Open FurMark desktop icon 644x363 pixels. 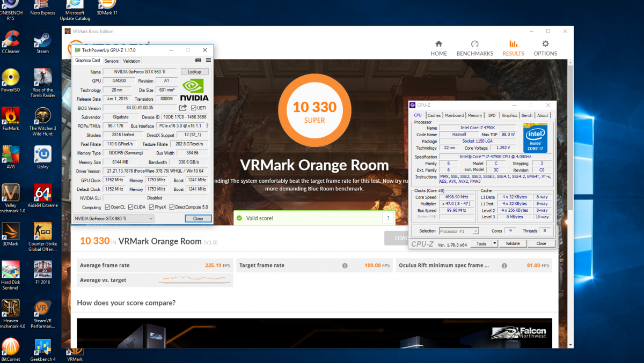[x=11, y=119]
